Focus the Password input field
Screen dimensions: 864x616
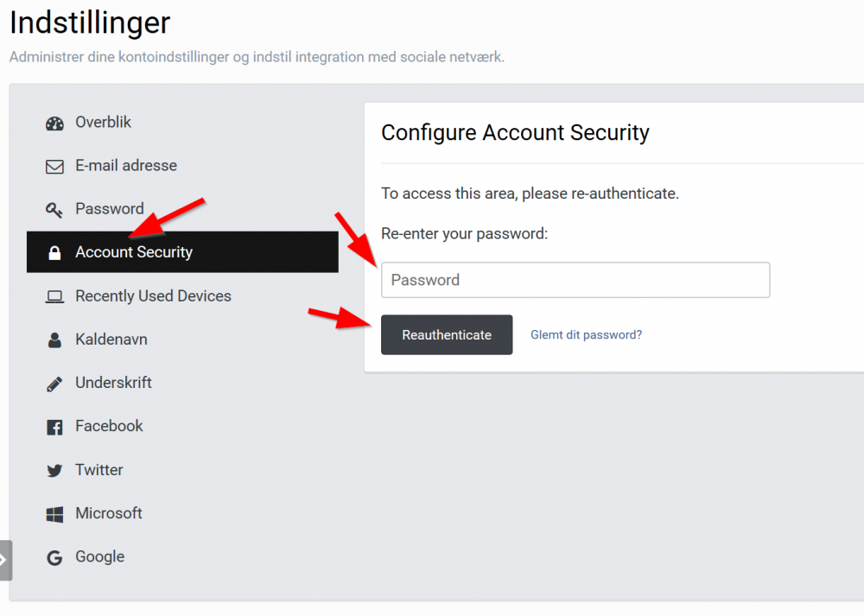(575, 280)
